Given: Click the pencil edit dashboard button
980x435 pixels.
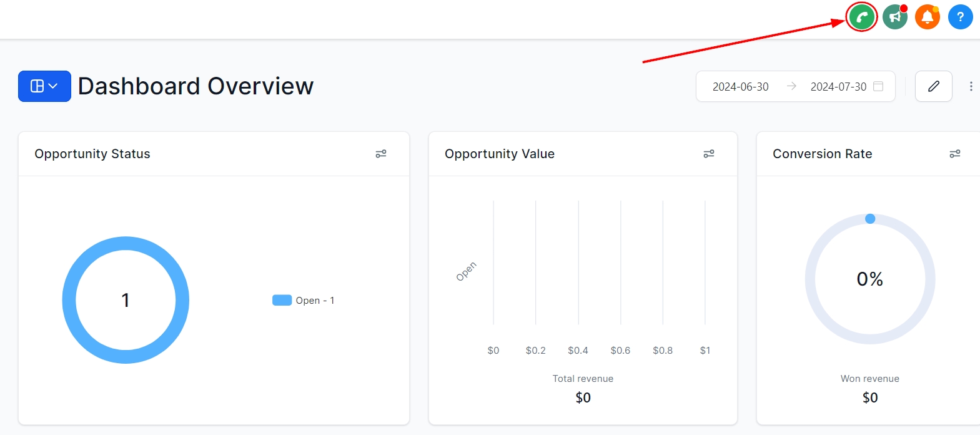Looking at the screenshot, I should coord(933,86).
